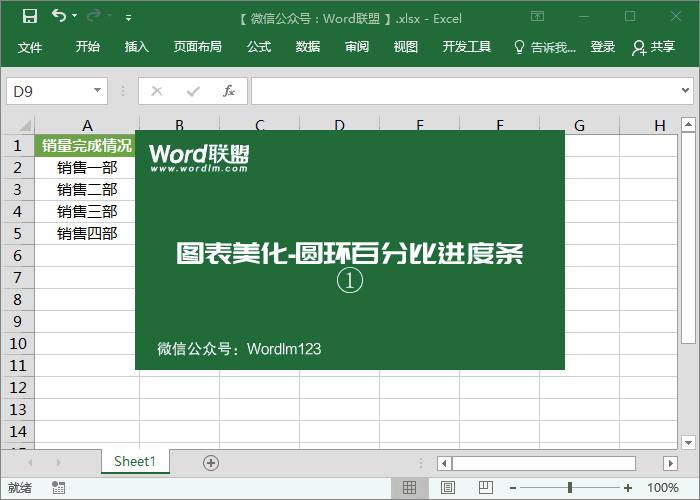Open Customize Quick Access Toolbar dropdown
This screenshot has width=700, height=500.
coord(128,17)
